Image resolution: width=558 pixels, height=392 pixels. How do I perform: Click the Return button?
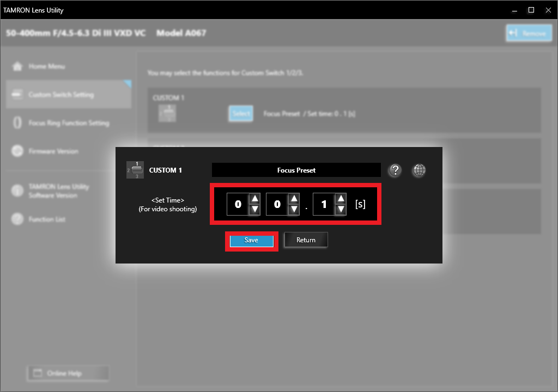(x=306, y=240)
